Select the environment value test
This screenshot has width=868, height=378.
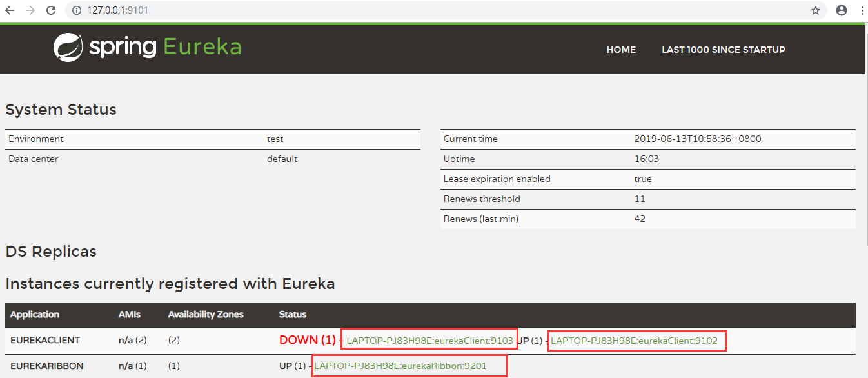275,139
